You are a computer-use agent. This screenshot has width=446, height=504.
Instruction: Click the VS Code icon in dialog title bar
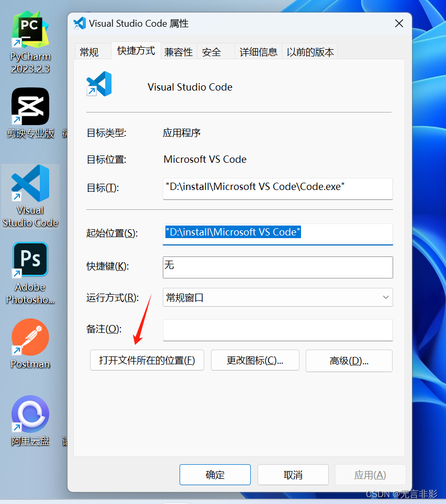point(80,23)
